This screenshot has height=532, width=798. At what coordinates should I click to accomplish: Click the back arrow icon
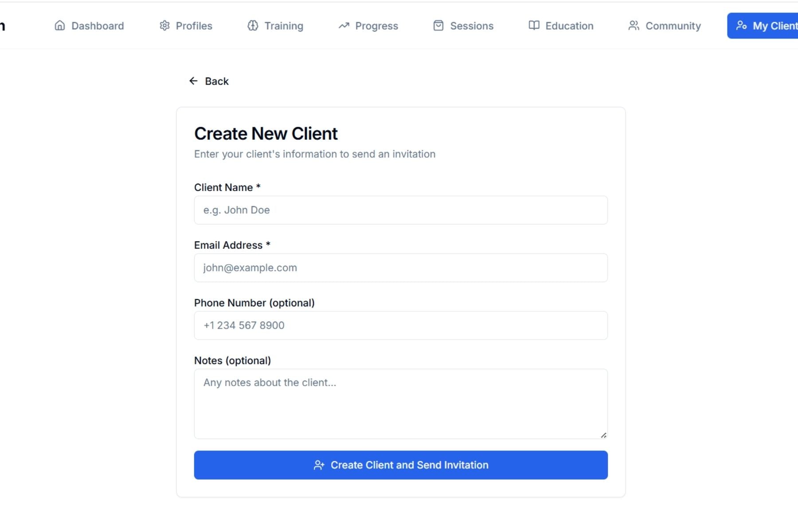tap(193, 81)
